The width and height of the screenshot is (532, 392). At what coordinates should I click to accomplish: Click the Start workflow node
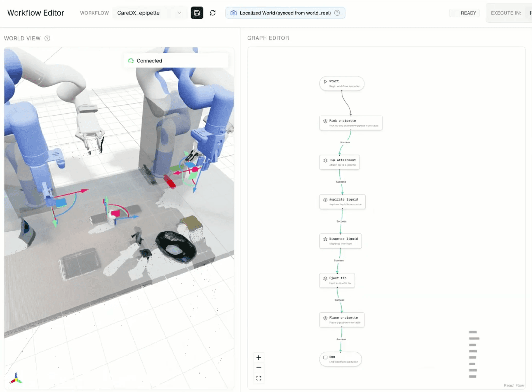pos(341,83)
